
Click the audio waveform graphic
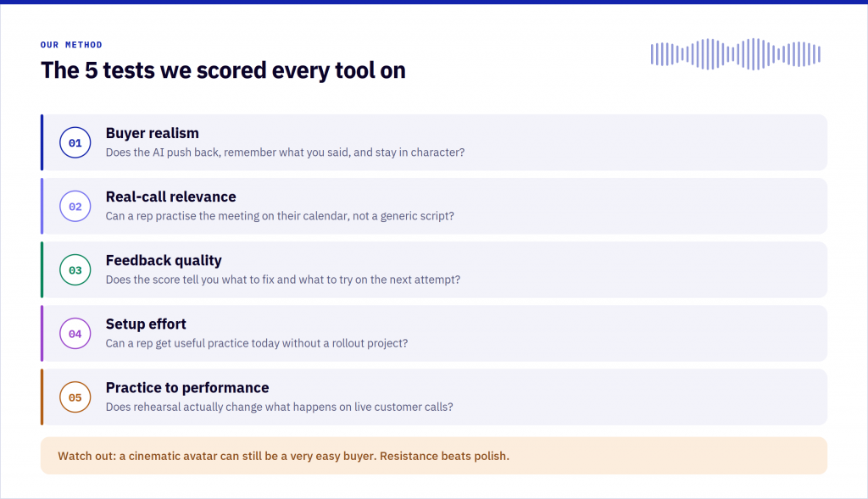click(x=736, y=54)
